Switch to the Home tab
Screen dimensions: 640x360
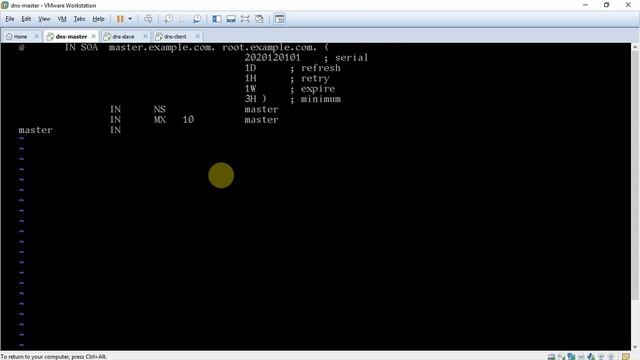[x=20, y=36]
